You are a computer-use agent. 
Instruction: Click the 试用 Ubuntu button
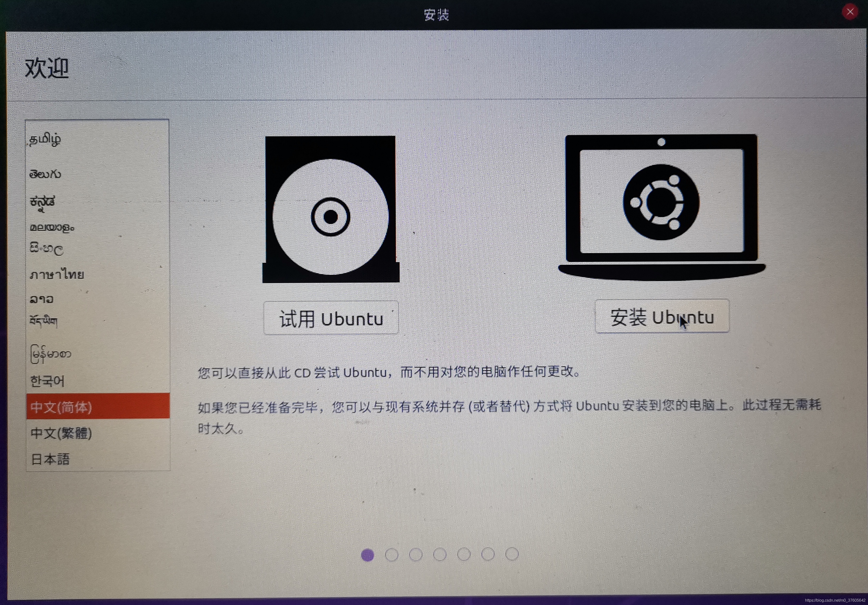[x=331, y=318]
